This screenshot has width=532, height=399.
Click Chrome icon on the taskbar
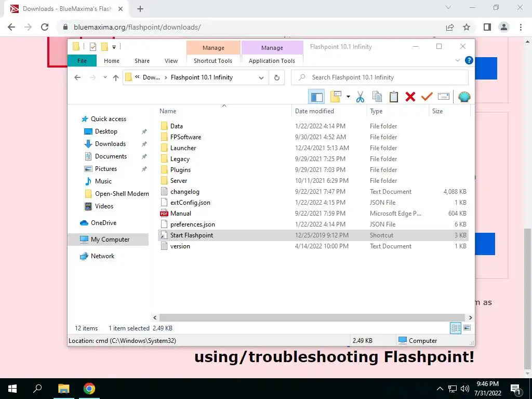pos(89,389)
